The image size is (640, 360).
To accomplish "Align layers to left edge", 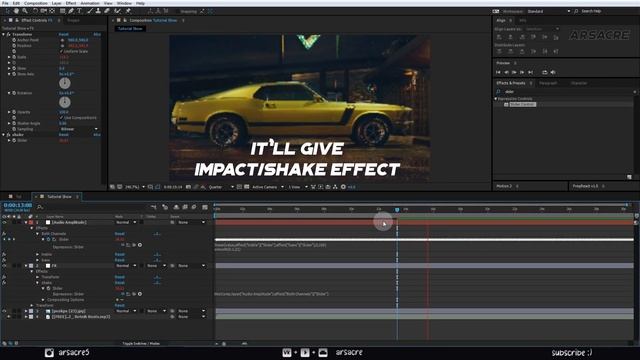I will [x=499, y=37].
